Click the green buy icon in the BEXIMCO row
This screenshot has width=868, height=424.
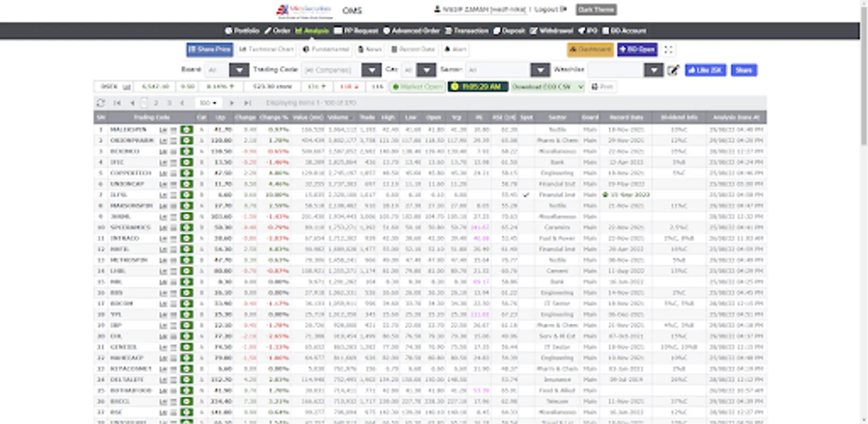[187, 151]
